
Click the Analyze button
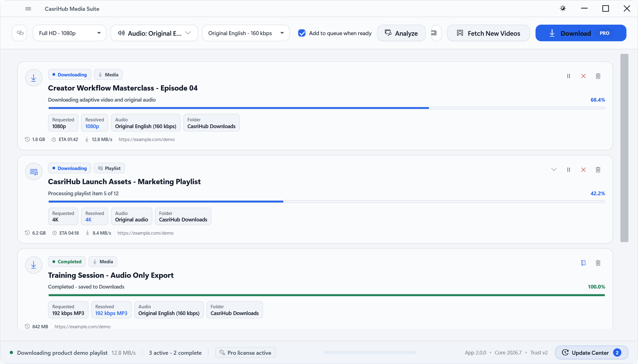[x=401, y=33]
